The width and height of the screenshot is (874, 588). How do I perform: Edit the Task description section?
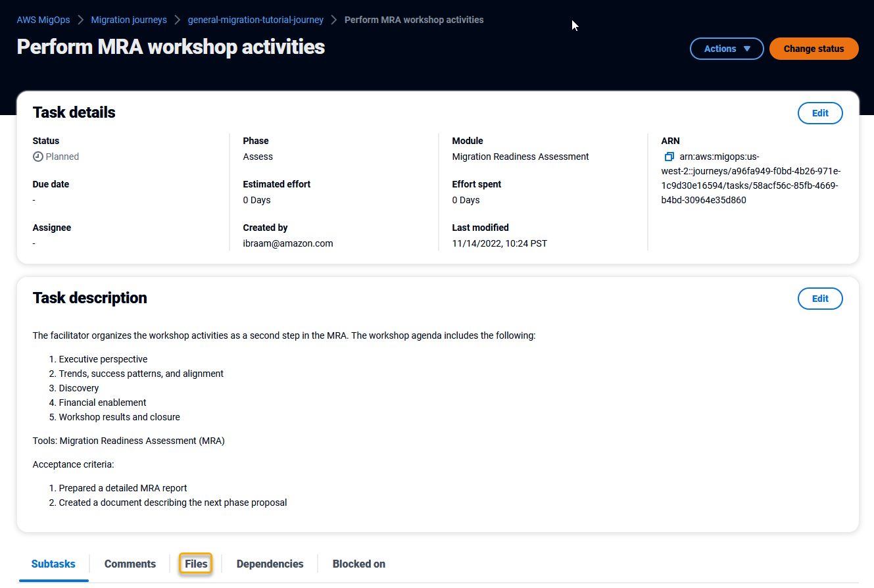(820, 299)
